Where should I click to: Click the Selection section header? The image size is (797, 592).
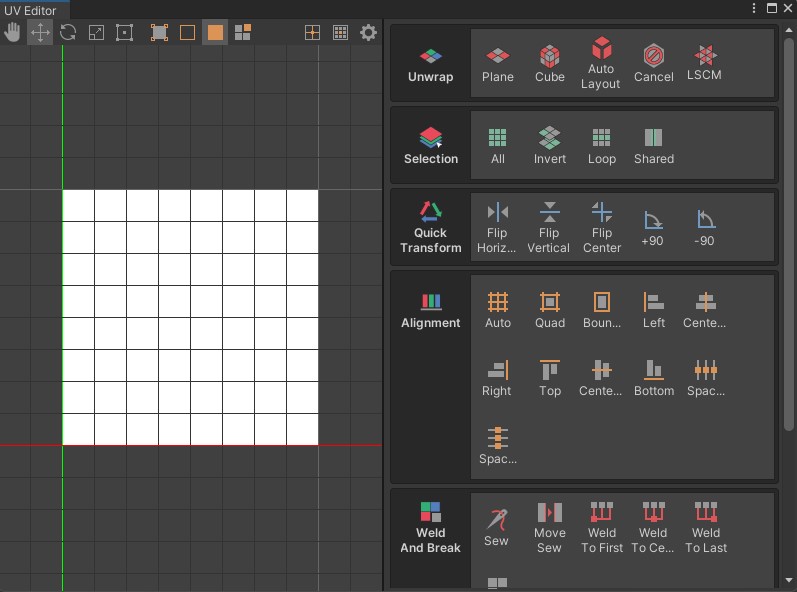pos(431,146)
